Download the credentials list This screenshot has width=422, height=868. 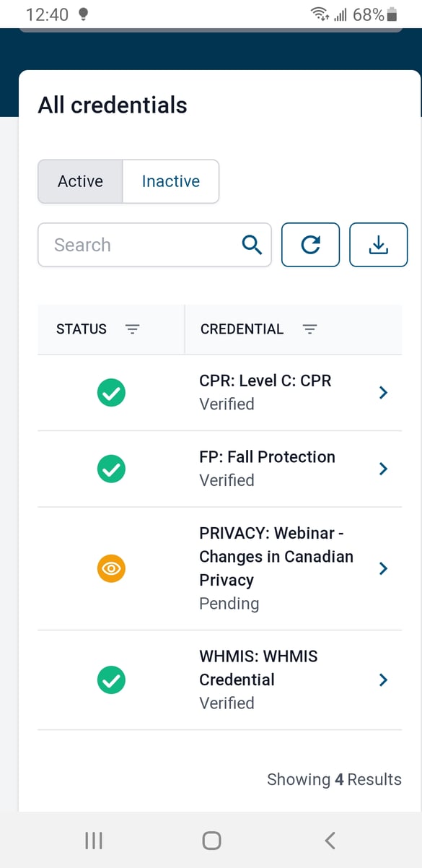(378, 245)
